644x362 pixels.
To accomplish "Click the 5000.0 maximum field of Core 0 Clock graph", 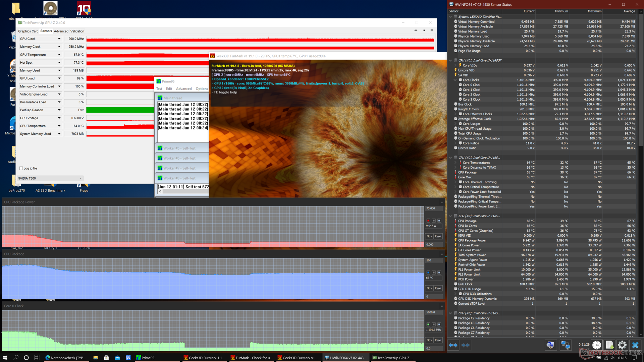I will [433, 312].
